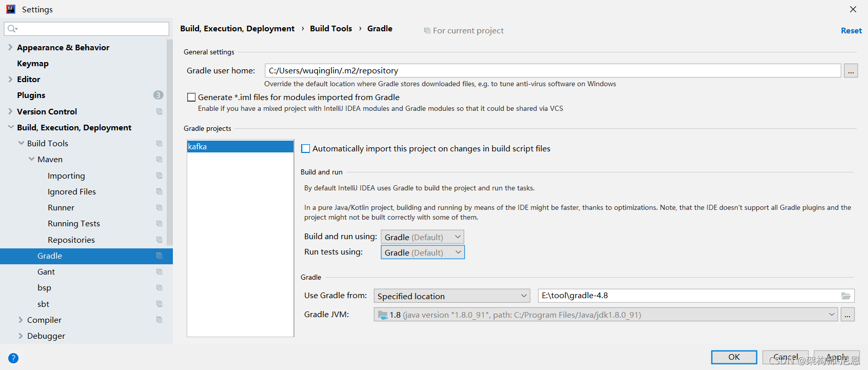This screenshot has height=370, width=868.
Task: Click Build, Execution, Deployment breadcrumb
Action: point(237,28)
